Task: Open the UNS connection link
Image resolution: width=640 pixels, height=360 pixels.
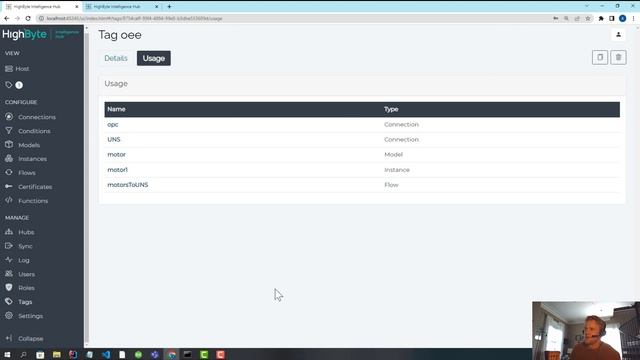Action: [114, 140]
